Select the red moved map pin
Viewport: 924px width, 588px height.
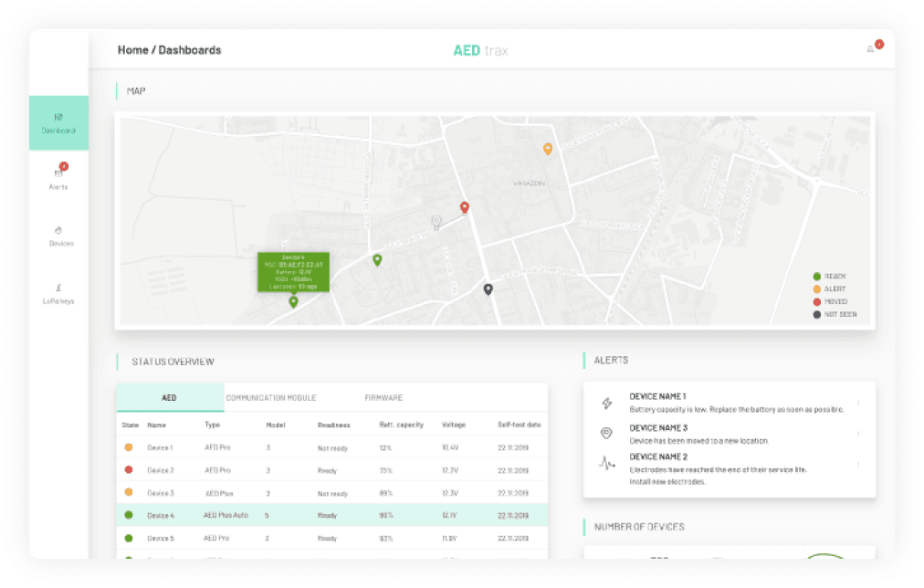click(464, 207)
